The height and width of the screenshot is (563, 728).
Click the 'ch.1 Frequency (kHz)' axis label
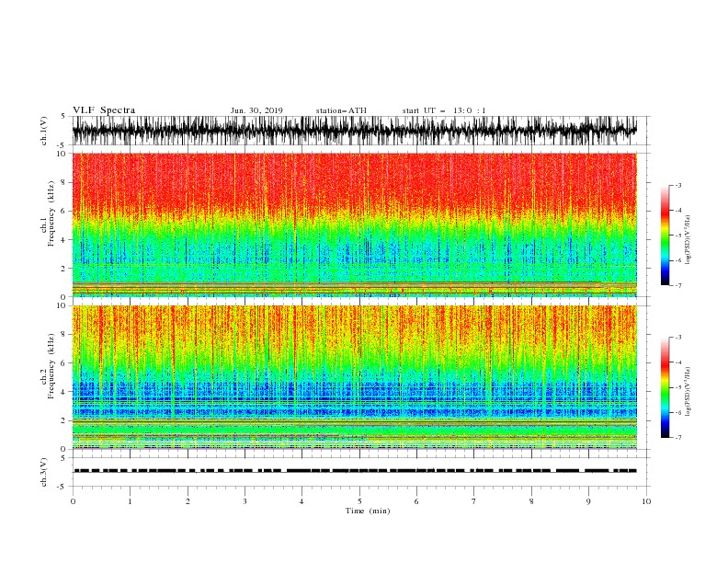[48, 213]
